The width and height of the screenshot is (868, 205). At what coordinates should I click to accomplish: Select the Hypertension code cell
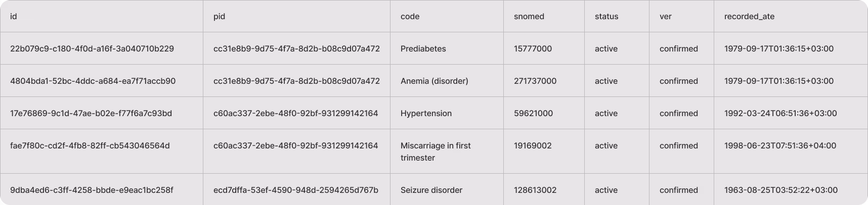(x=426, y=114)
